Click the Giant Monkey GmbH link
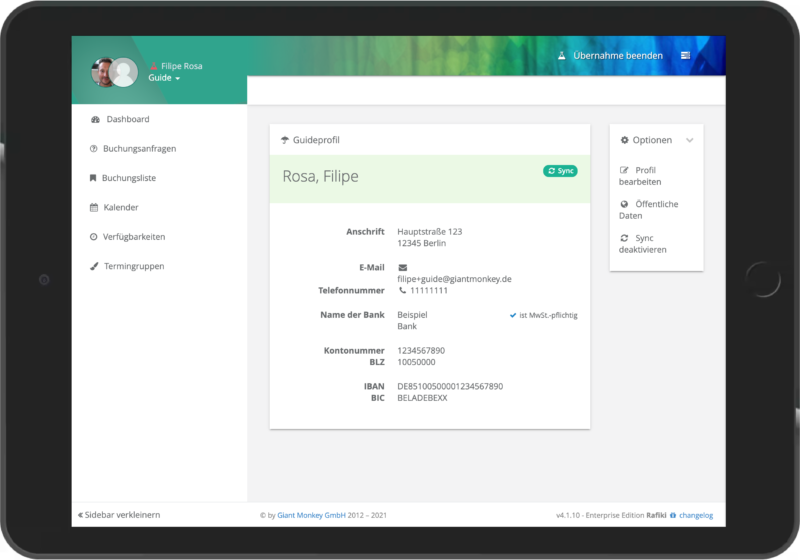The image size is (800, 560). pos(311,516)
